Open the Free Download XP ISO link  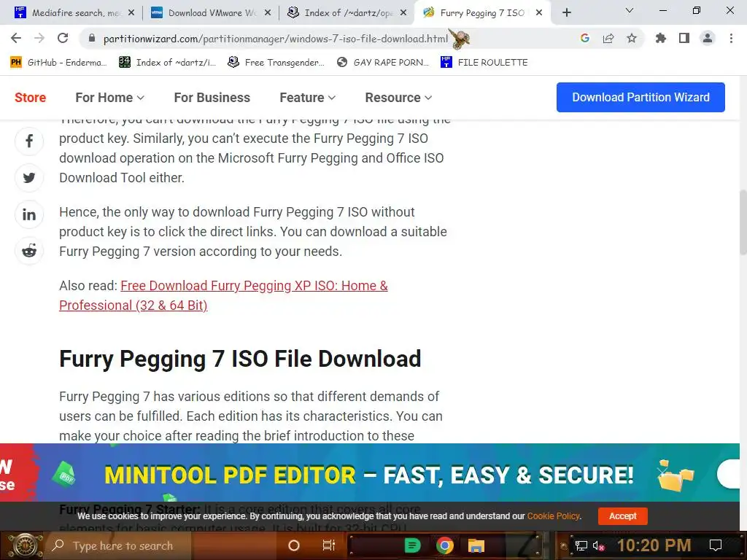tap(223, 295)
